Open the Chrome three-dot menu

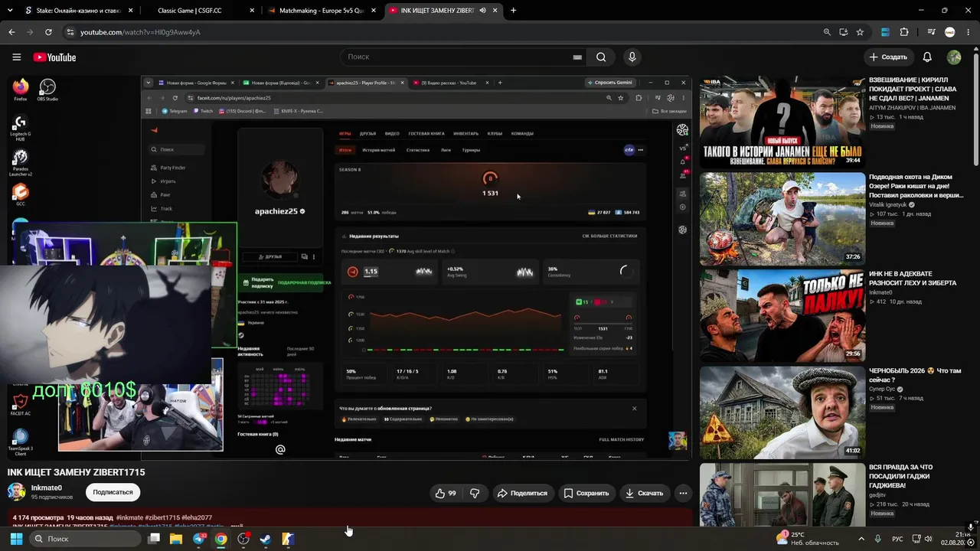pyautogui.click(x=968, y=32)
